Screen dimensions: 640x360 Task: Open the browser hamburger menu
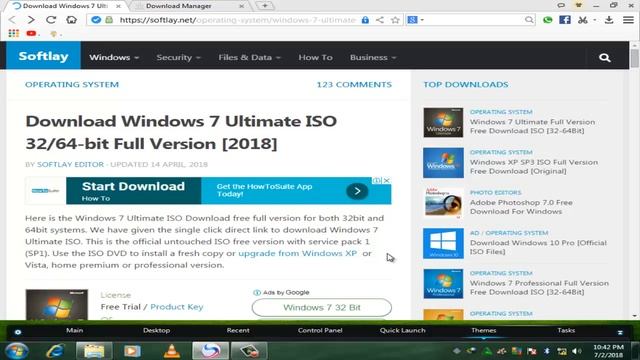[628, 20]
